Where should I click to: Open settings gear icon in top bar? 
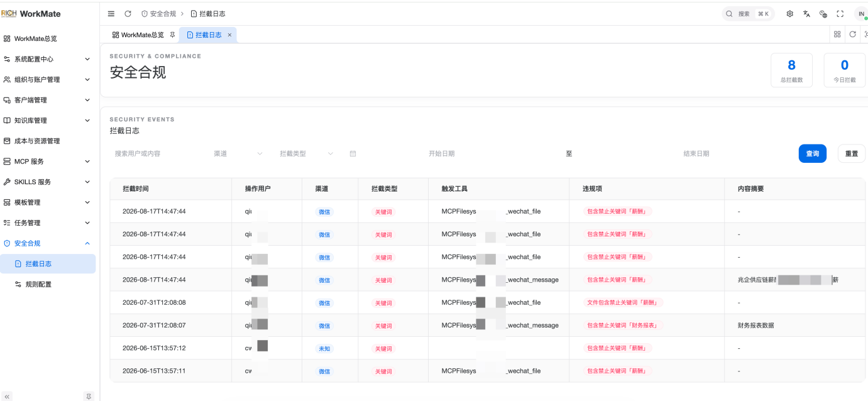click(x=790, y=14)
